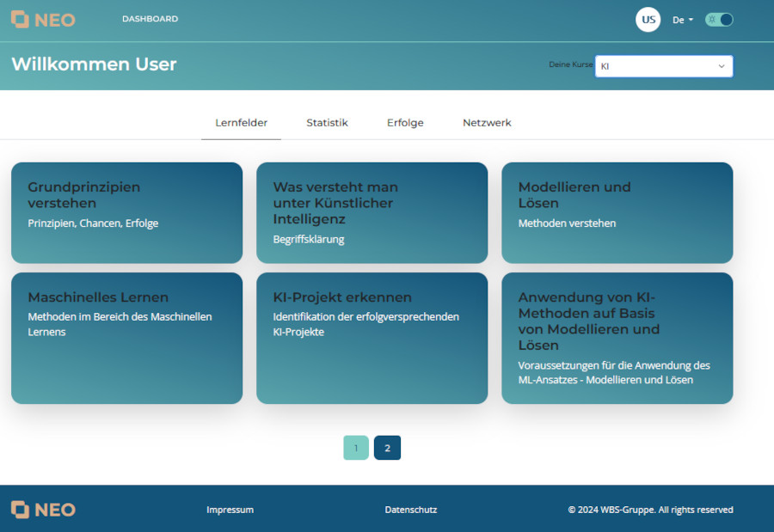The width and height of the screenshot is (774, 532).
Task: Expand the Deine Kurse KI dropdown
Action: click(x=664, y=66)
